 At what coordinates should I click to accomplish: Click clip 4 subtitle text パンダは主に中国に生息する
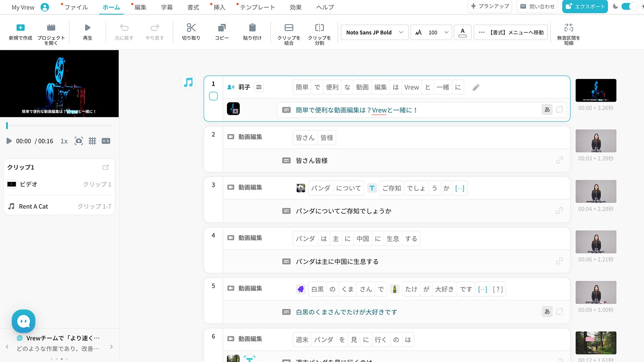337,261
